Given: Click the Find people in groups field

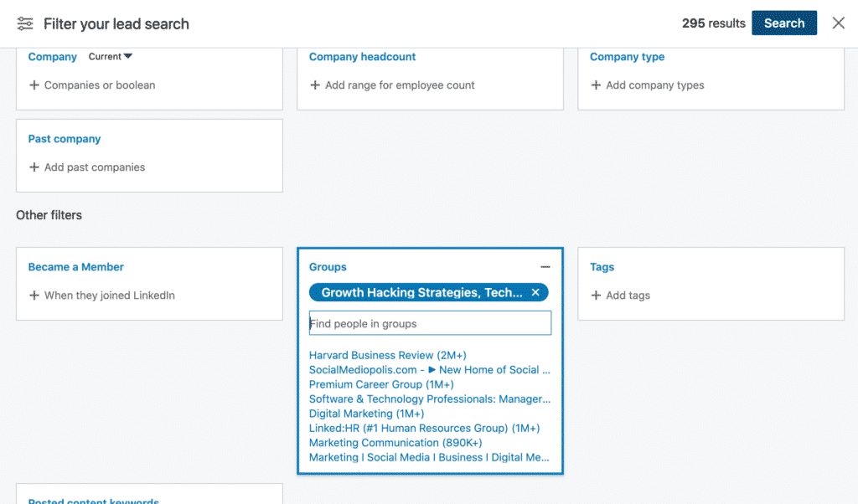Looking at the screenshot, I should [x=430, y=322].
